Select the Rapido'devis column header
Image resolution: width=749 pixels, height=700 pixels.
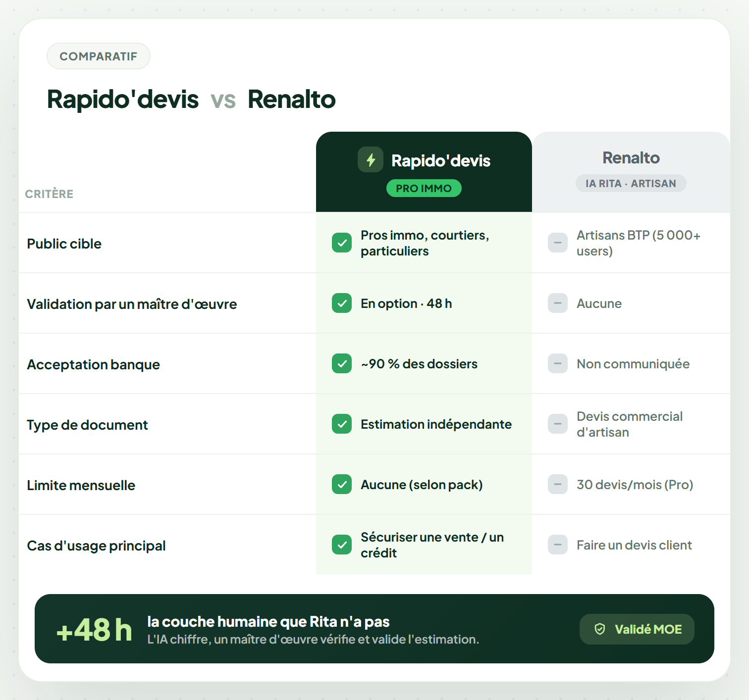pyautogui.click(x=424, y=172)
